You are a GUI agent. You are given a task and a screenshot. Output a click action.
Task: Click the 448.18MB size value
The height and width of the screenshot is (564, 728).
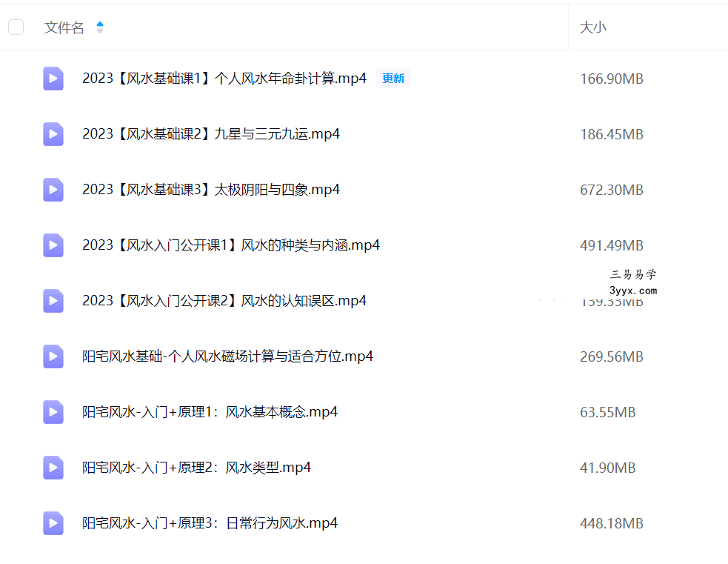[612, 523]
